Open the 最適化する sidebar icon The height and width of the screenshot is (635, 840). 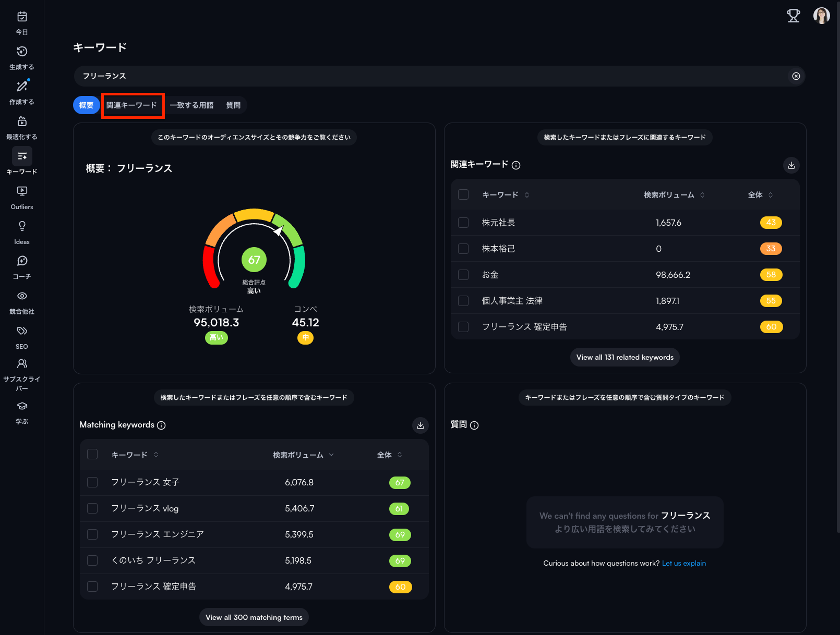pyautogui.click(x=22, y=121)
